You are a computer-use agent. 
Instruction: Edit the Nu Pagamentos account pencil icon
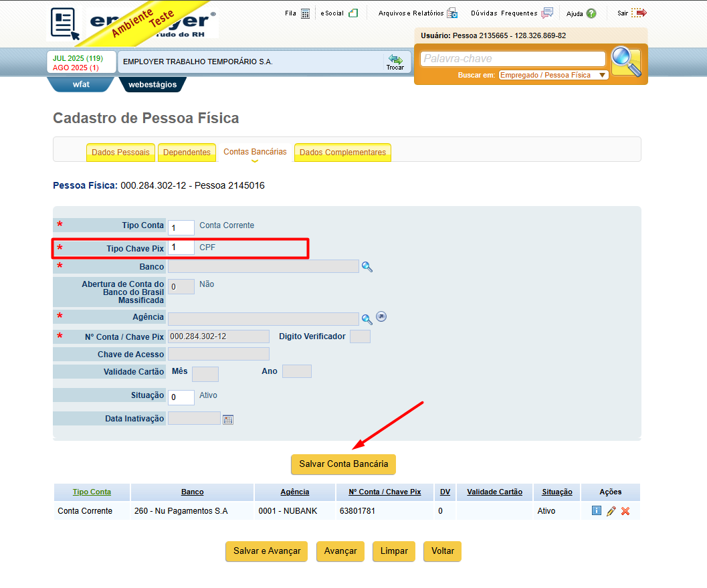(611, 511)
